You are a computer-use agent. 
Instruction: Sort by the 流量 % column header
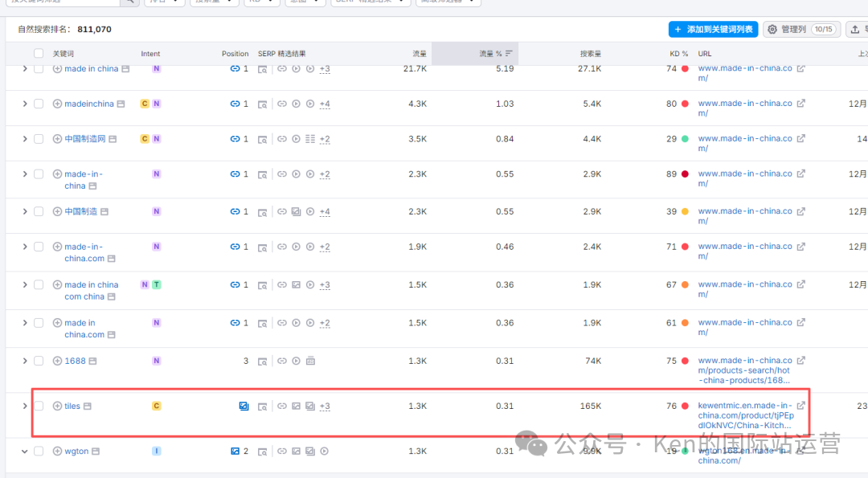495,54
